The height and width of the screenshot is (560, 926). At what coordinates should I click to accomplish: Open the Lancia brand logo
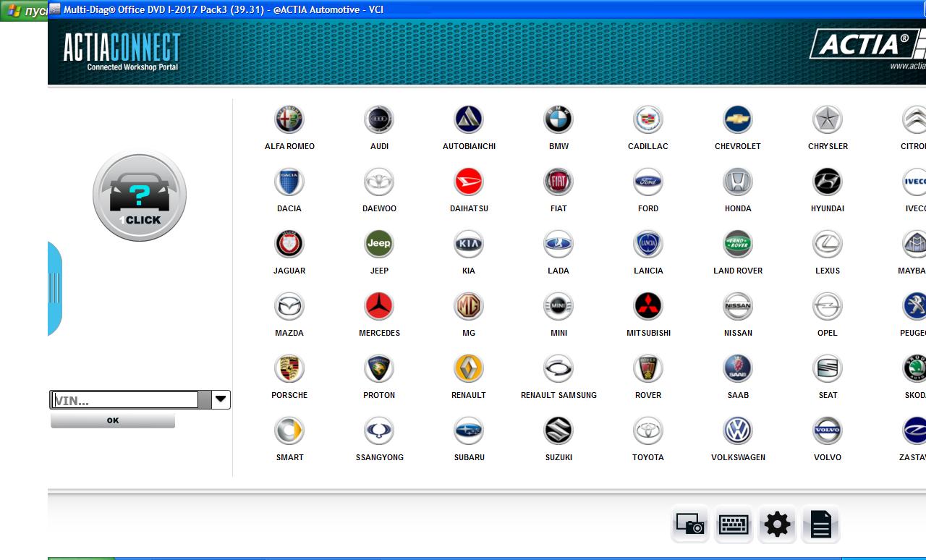click(648, 244)
